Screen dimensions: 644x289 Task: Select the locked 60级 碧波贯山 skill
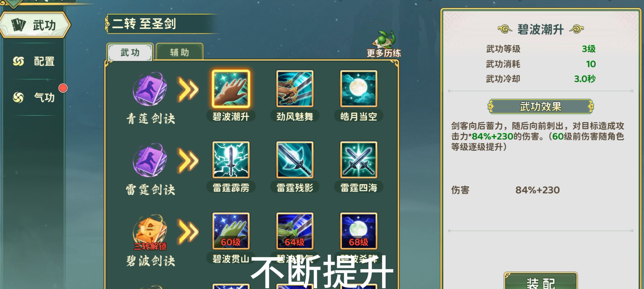tap(231, 231)
